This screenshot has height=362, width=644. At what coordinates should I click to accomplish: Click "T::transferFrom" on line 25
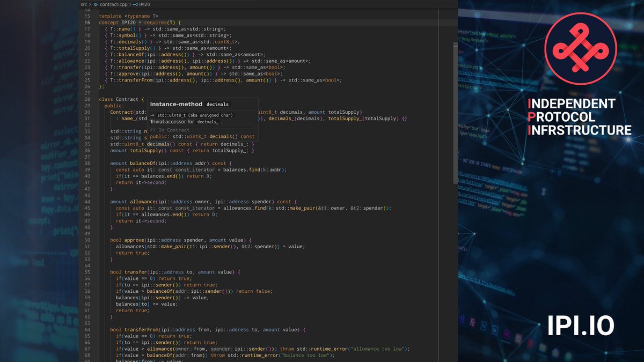pyautogui.click(x=132, y=80)
